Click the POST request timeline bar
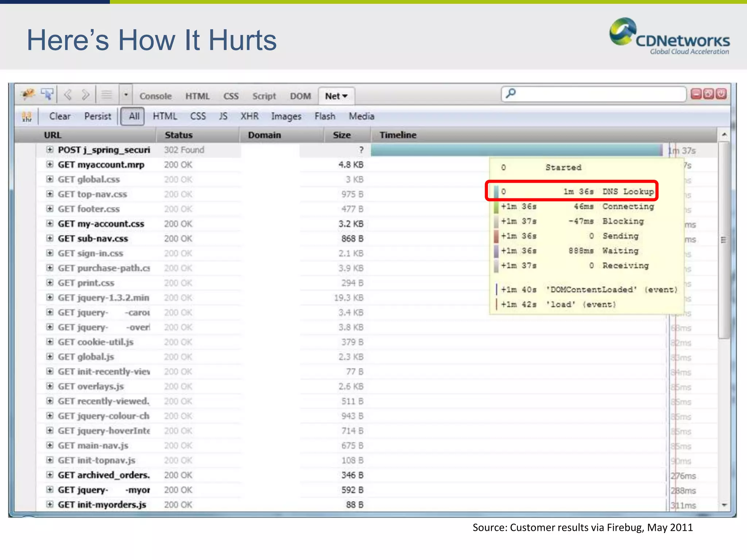 point(516,150)
